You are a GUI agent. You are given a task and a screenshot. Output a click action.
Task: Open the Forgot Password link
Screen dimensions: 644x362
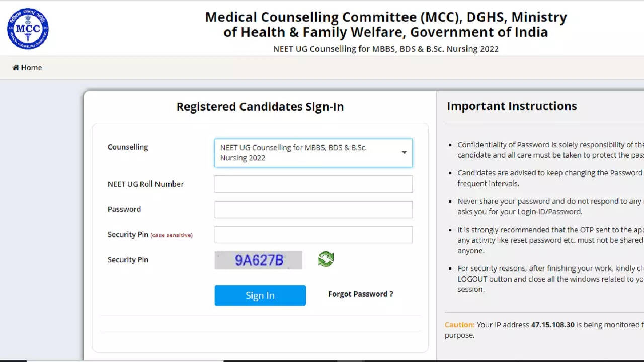click(x=361, y=294)
